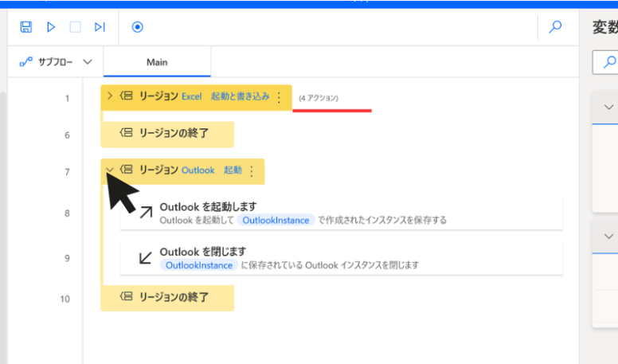Screen dimensions: 618x364
Task: Collapse the upper variables panel section
Action: coord(608,108)
